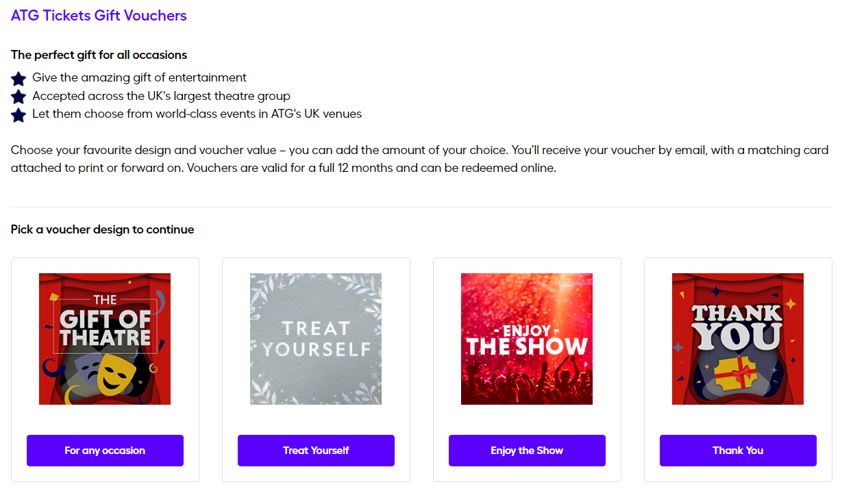Click the Gift of Theatre voucher image
The height and width of the screenshot is (504, 853).
click(104, 338)
